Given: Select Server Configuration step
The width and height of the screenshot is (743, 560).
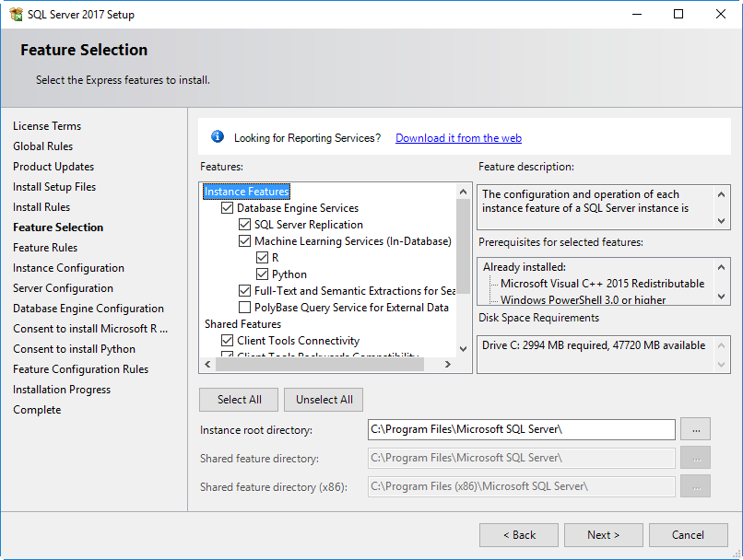Looking at the screenshot, I should coord(63,288).
